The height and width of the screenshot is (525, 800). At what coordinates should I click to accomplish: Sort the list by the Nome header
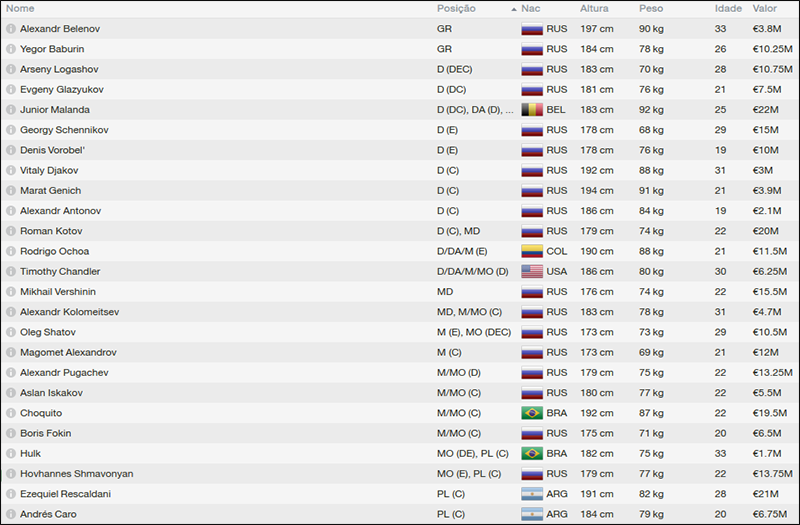20,8
